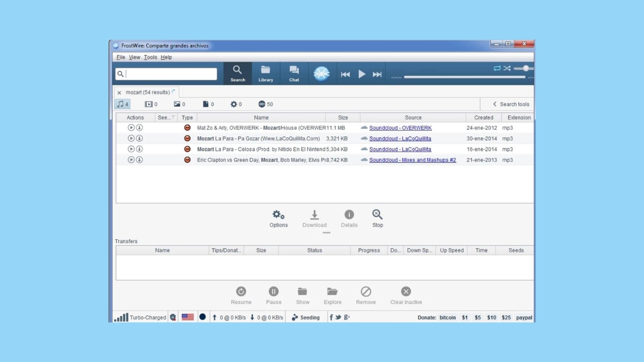Play the Mozart La Para - Celosa result
The image size is (644, 362).
click(x=131, y=149)
